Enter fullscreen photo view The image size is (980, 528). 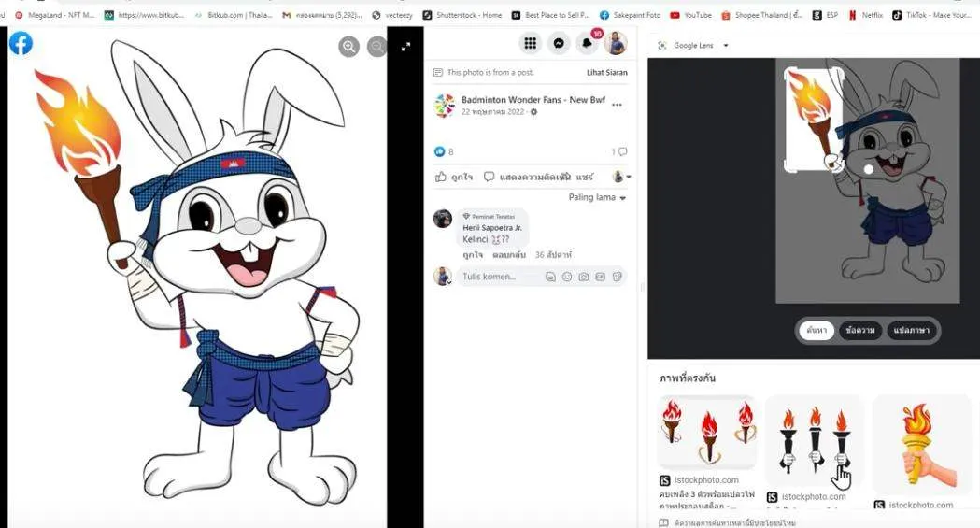tap(406, 46)
